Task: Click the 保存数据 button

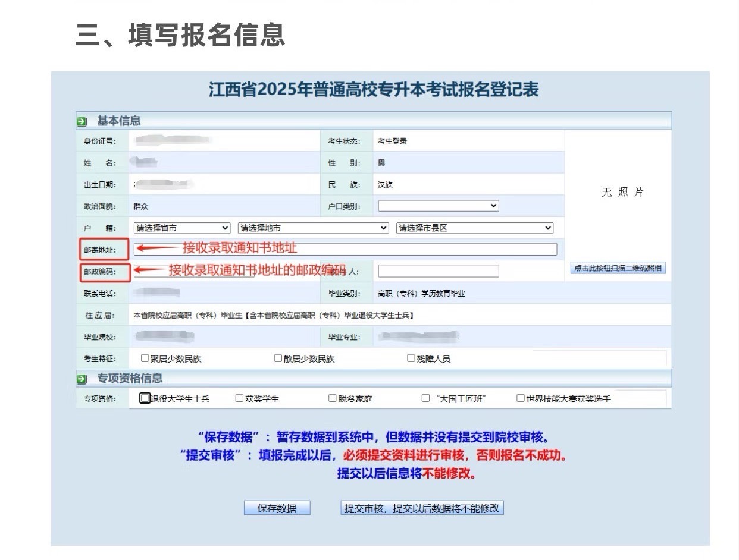Action: 277,508
